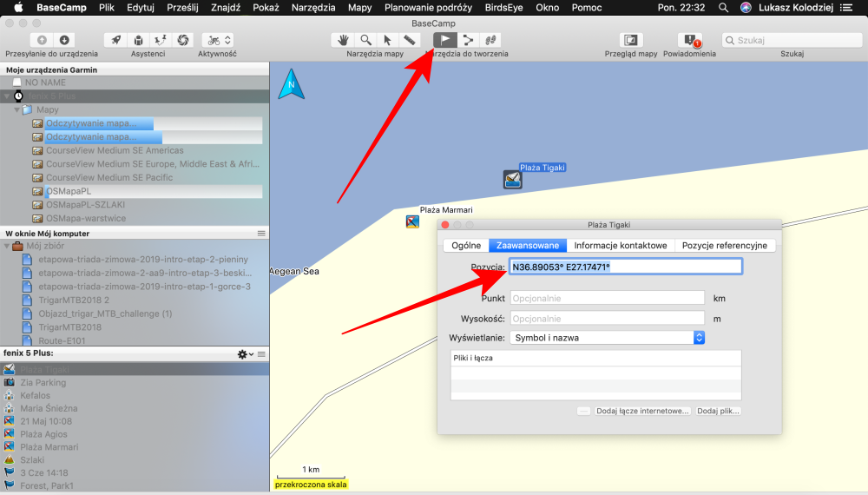
Task: Open the gear options dropdown for fenix 5 Plus
Action: point(245,353)
